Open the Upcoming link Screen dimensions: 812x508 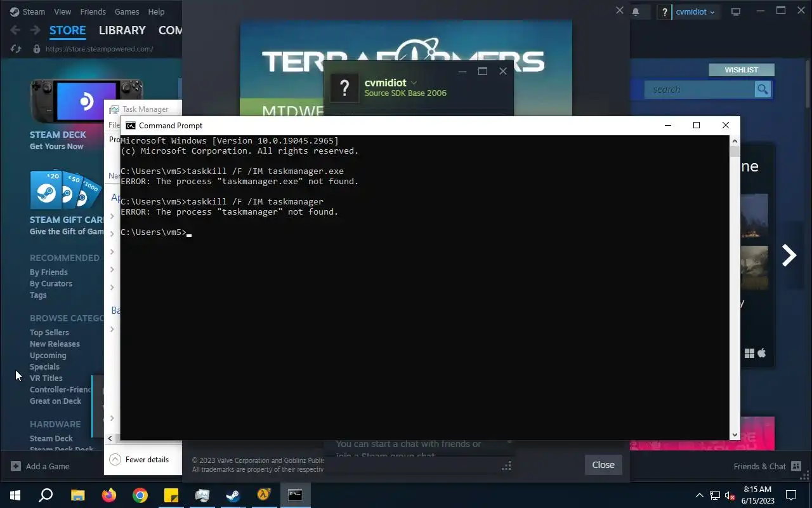coord(48,355)
